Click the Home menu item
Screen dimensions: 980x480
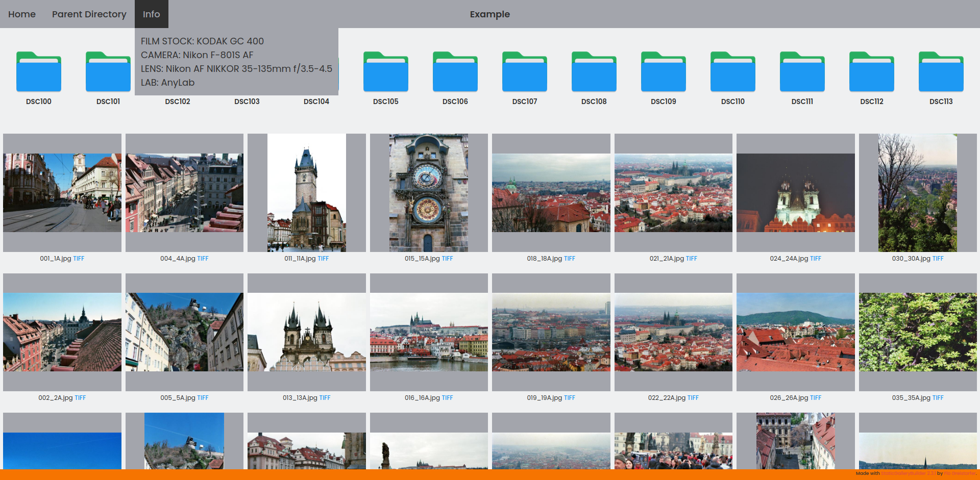coord(22,14)
